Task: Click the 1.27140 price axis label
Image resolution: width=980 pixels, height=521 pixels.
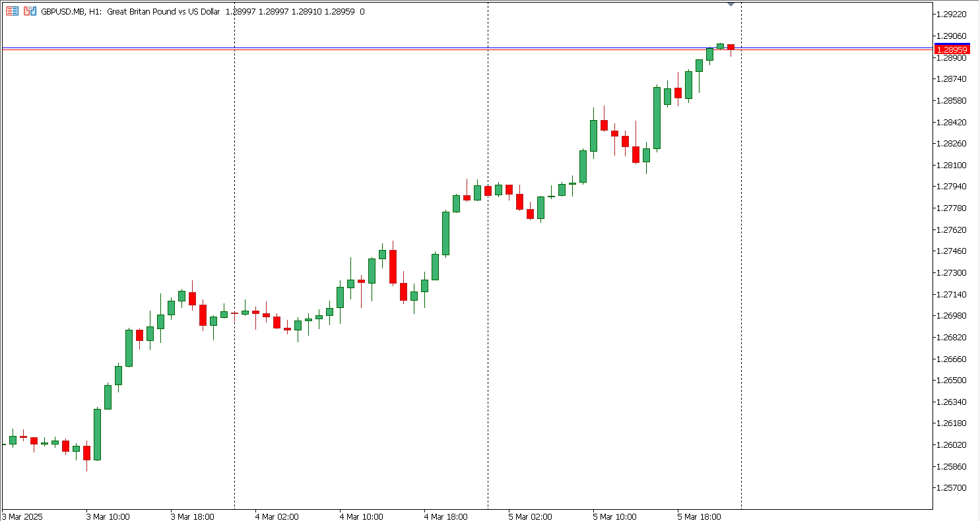Action: click(x=951, y=294)
